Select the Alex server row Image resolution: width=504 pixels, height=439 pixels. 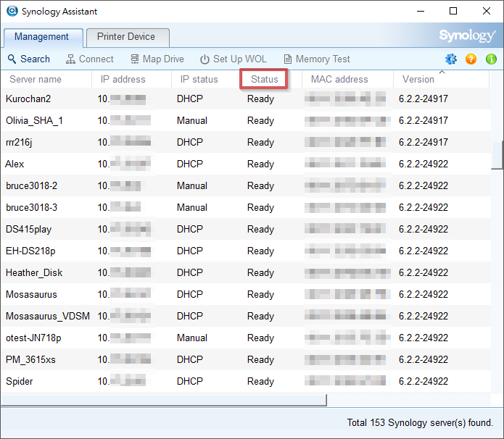point(246,164)
